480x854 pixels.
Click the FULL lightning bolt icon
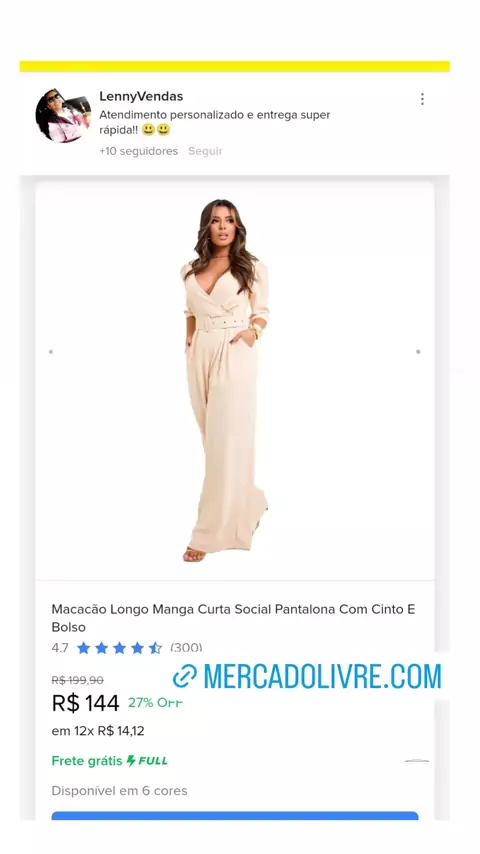[131, 761]
